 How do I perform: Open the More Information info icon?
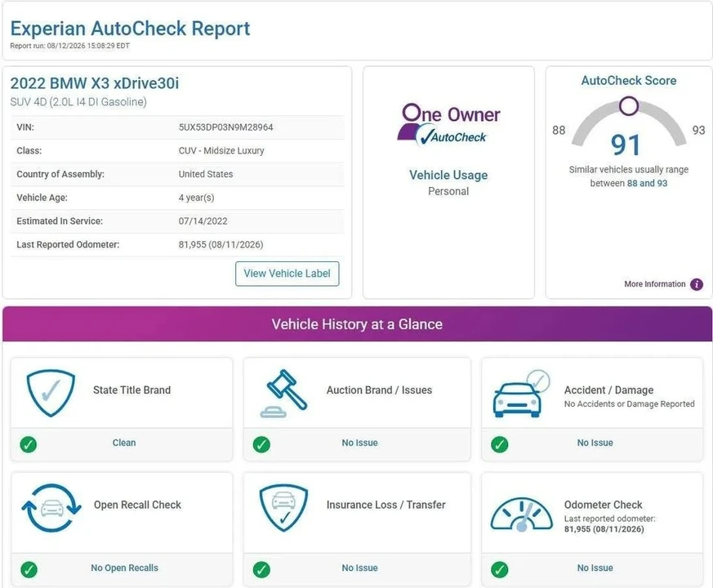696,284
